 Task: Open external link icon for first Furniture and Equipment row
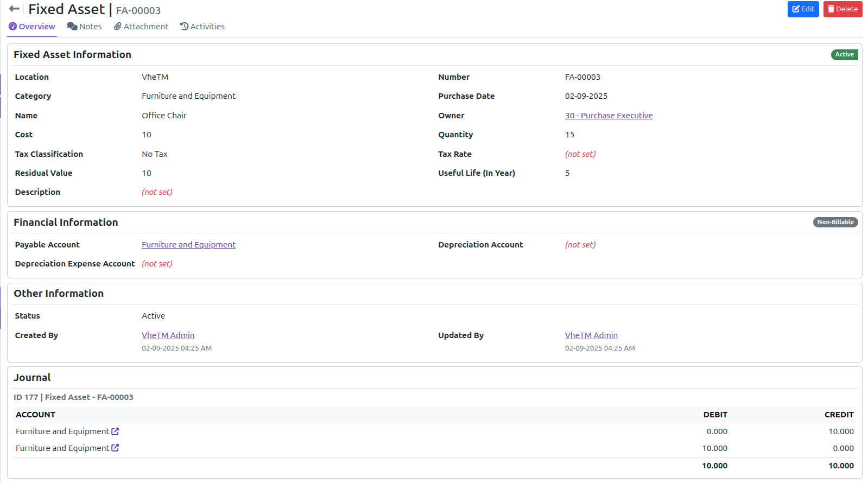pyautogui.click(x=115, y=431)
